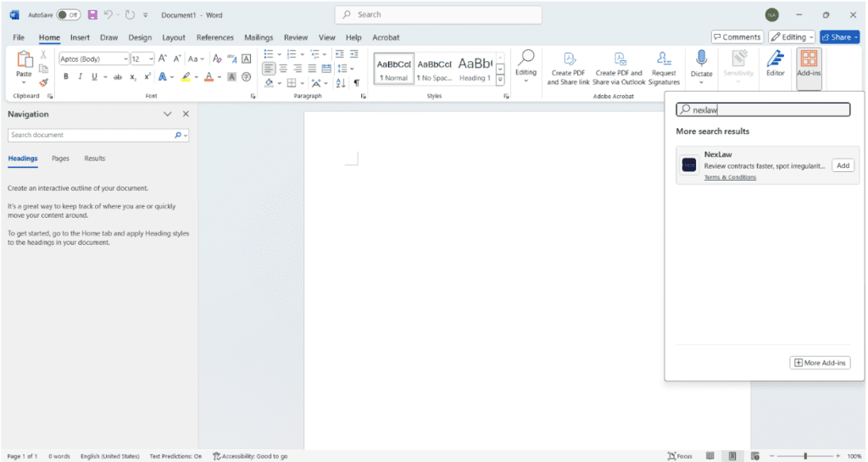Click the Save disk icon in title bar
This screenshot has height=462, width=868.
click(92, 15)
